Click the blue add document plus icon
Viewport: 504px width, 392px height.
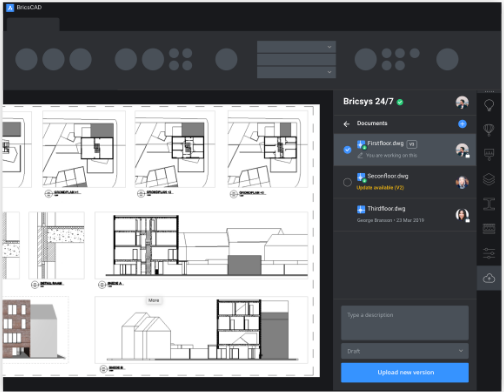pos(462,124)
